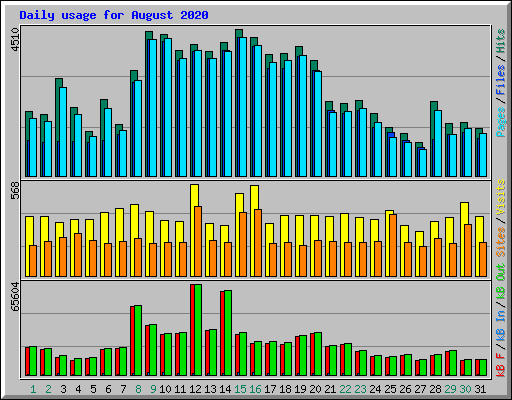Select day 16 on the x-axis
The width and height of the screenshot is (512, 400).
click(x=255, y=389)
